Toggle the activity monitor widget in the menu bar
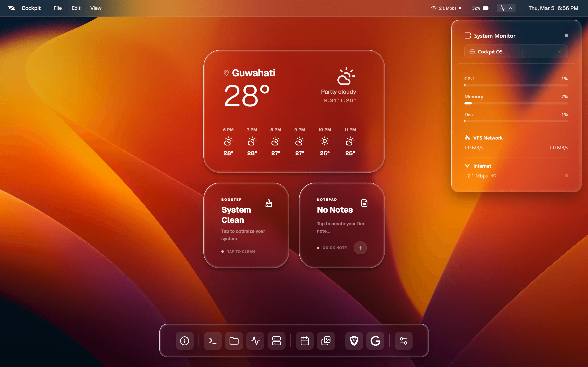 [x=502, y=8]
